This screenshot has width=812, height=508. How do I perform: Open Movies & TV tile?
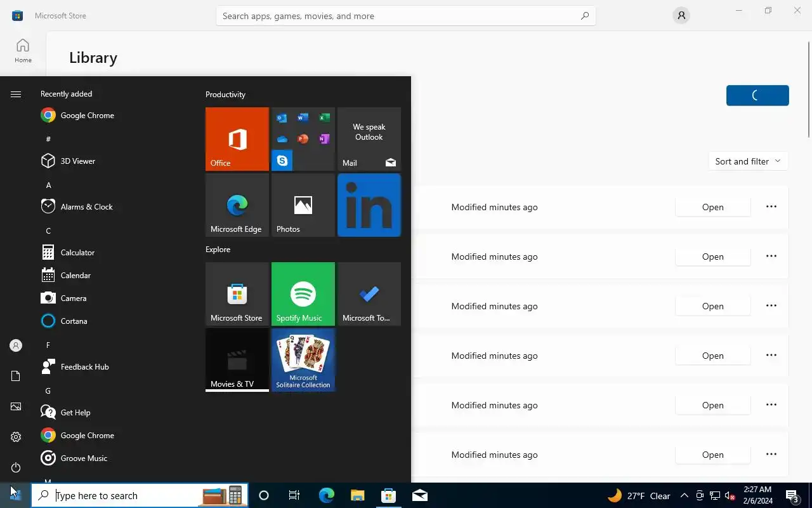click(237, 360)
